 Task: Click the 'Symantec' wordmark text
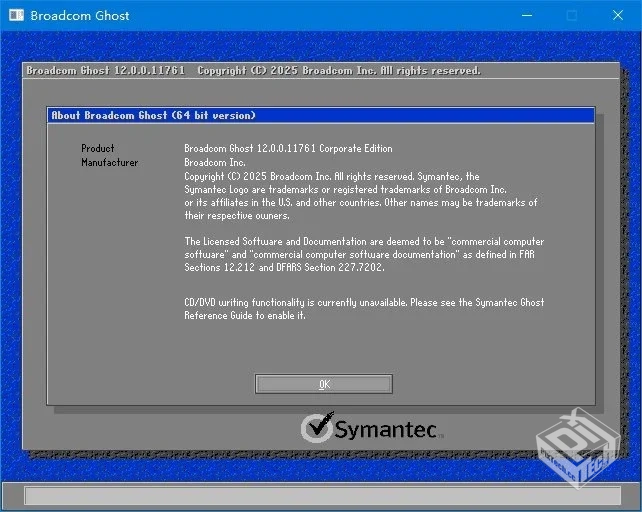pos(386,430)
